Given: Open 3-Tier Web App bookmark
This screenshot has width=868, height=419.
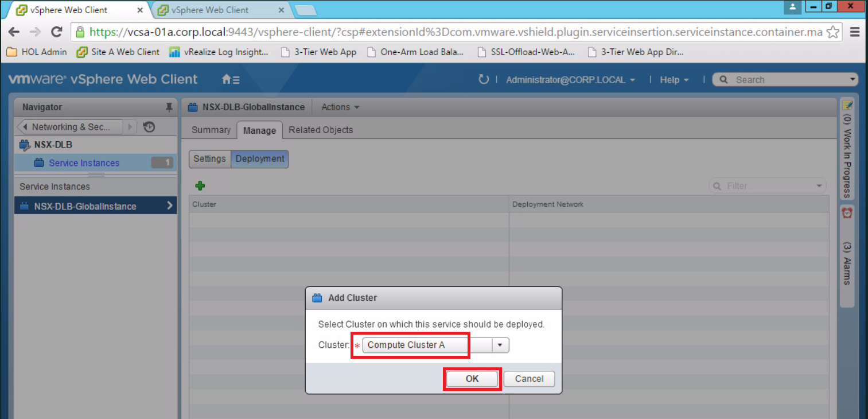Looking at the screenshot, I should pyautogui.click(x=318, y=52).
